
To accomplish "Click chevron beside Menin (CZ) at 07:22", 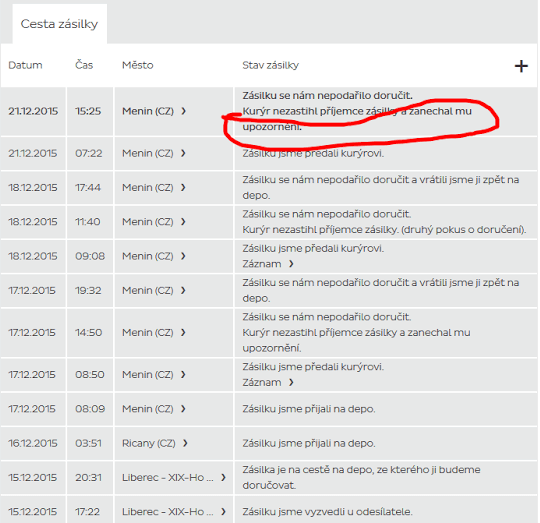I will point(183,153).
